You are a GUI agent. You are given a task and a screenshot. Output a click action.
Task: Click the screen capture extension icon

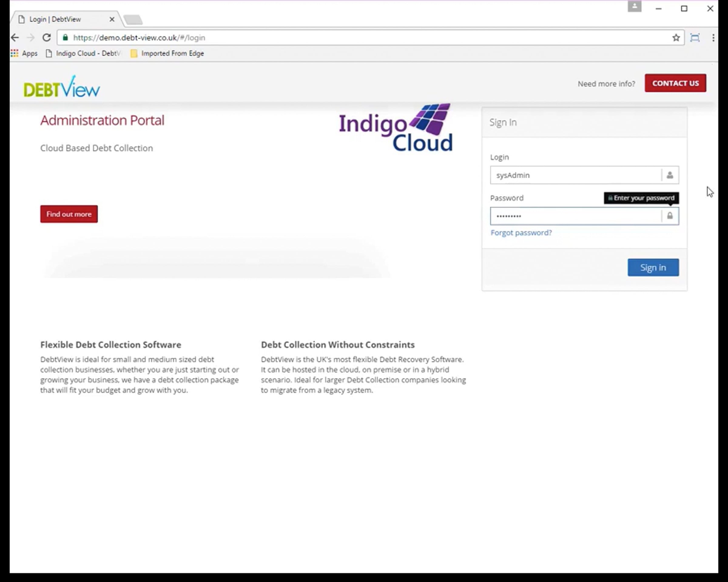pos(695,38)
